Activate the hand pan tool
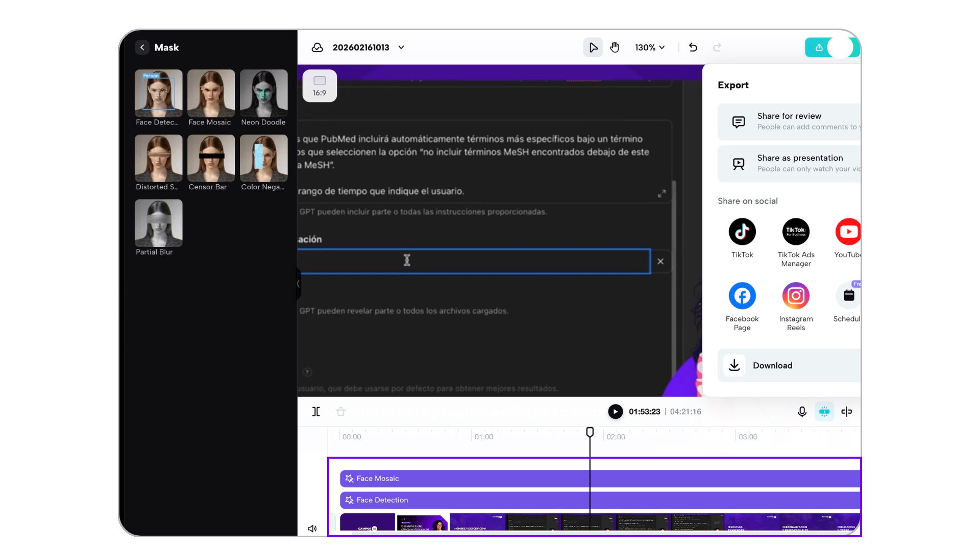 tap(615, 47)
